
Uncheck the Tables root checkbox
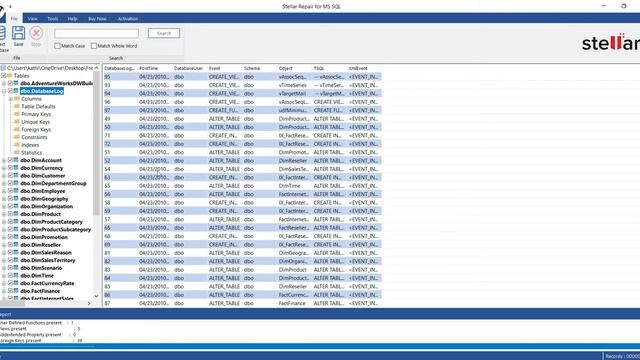pos(3,76)
